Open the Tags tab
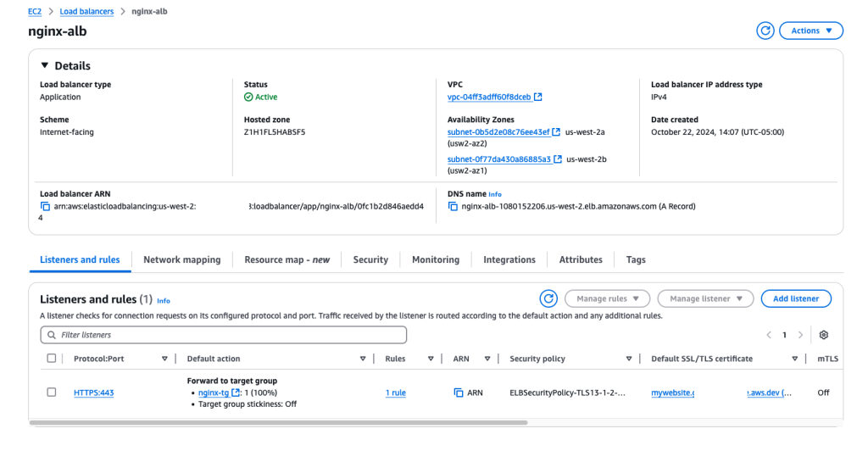Screen dimensions: 868x451 click(x=636, y=259)
